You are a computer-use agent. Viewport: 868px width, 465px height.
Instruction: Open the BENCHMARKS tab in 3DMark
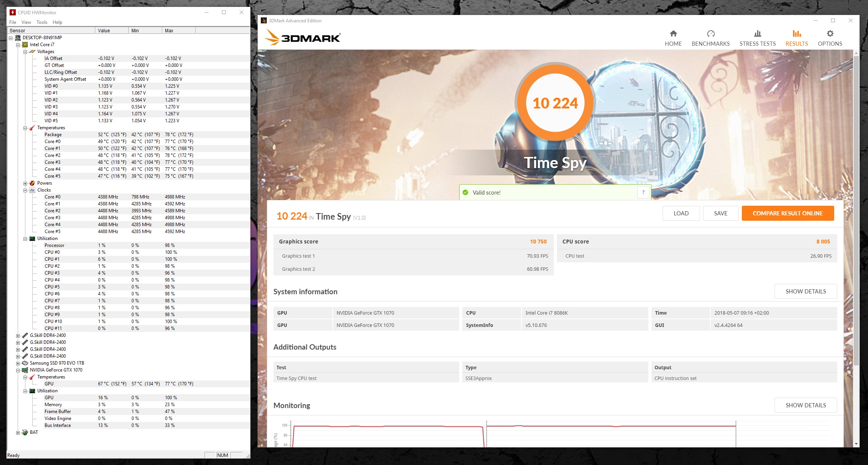[x=710, y=38]
